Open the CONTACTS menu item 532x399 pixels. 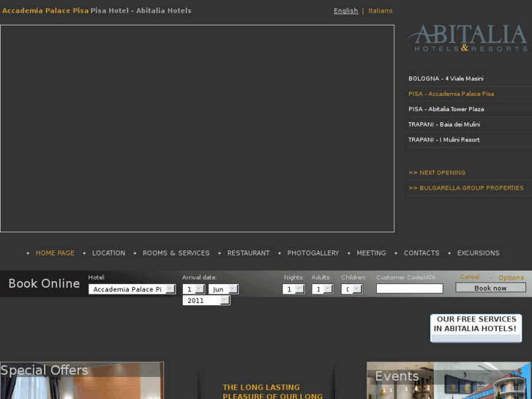(422, 253)
